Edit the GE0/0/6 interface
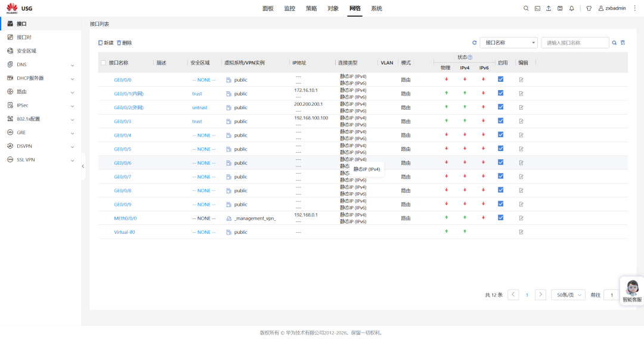 pyautogui.click(x=521, y=163)
